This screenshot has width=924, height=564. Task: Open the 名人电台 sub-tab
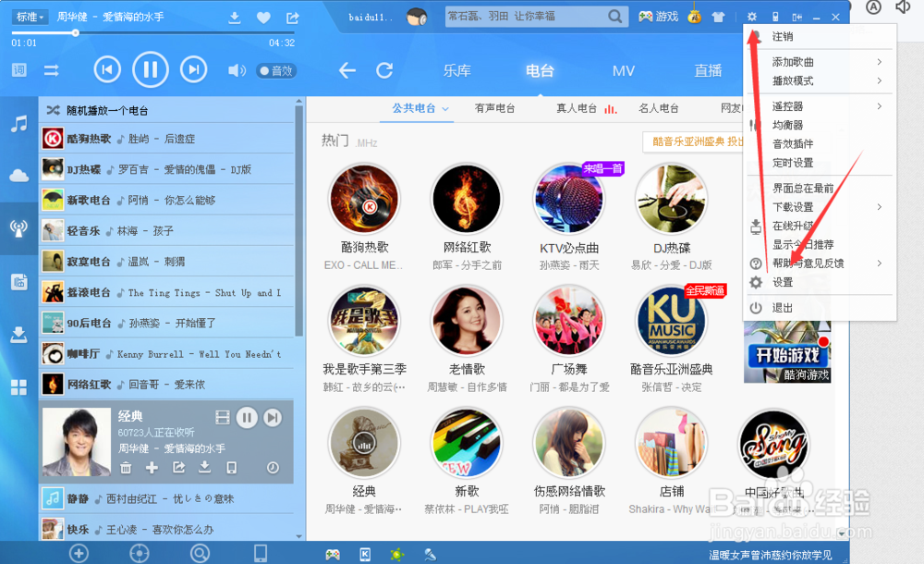659,108
